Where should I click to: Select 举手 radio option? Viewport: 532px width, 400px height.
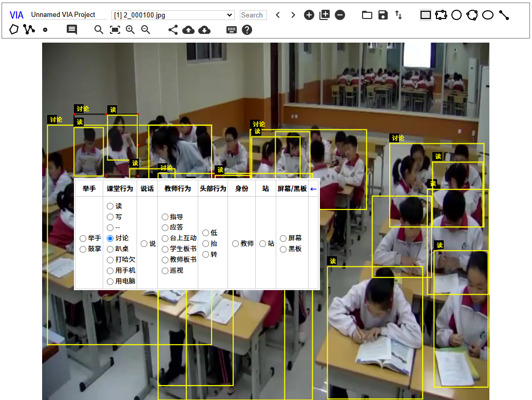[83, 238]
